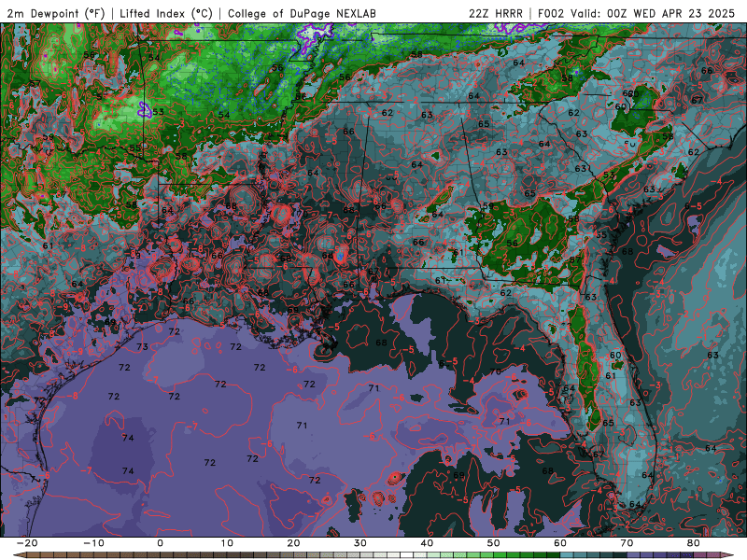The width and height of the screenshot is (747, 560).
Task: Click the '22Z HRRR' model run label
Action: point(496,13)
